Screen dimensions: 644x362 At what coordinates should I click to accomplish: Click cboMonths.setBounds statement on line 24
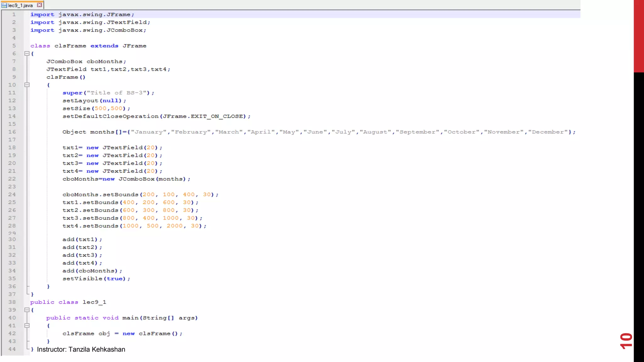coord(140,195)
